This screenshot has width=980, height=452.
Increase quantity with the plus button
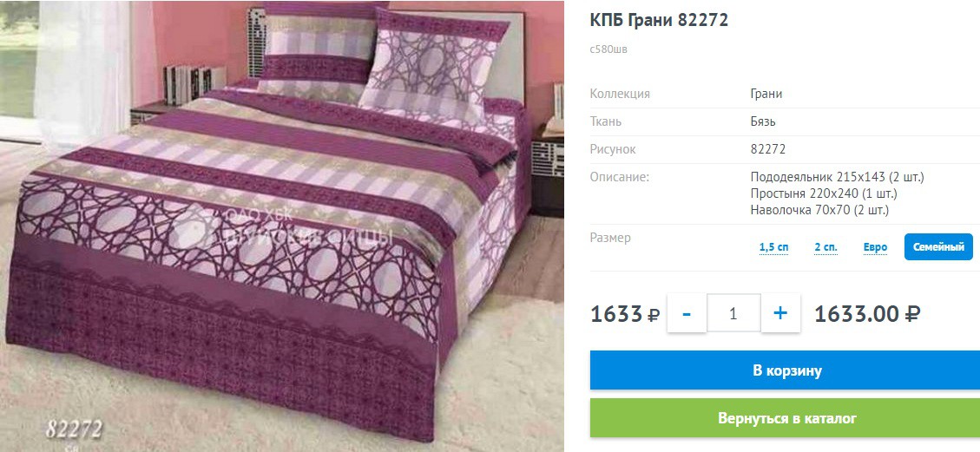[x=780, y=313]
